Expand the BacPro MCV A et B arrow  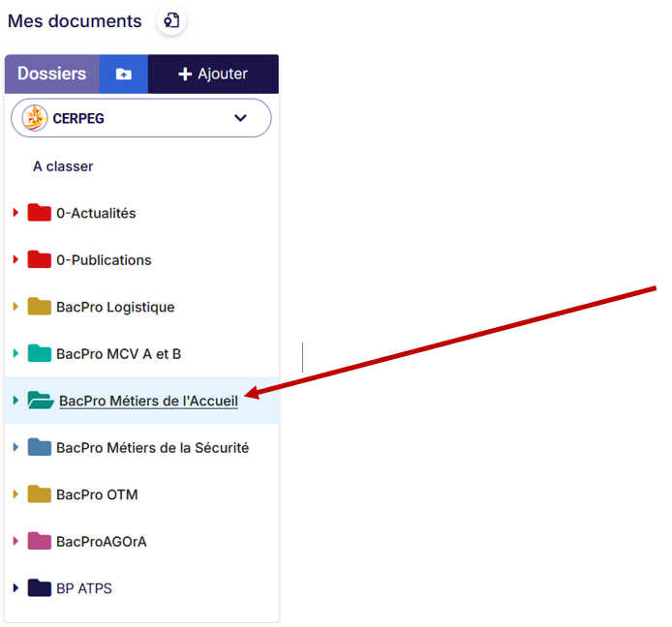coord(15,353)
